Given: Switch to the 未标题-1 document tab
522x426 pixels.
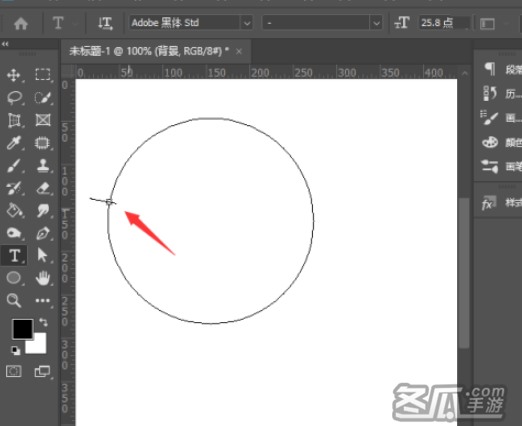Looking at the screenshot, I should pyautogui.click(x=149, y=51).
